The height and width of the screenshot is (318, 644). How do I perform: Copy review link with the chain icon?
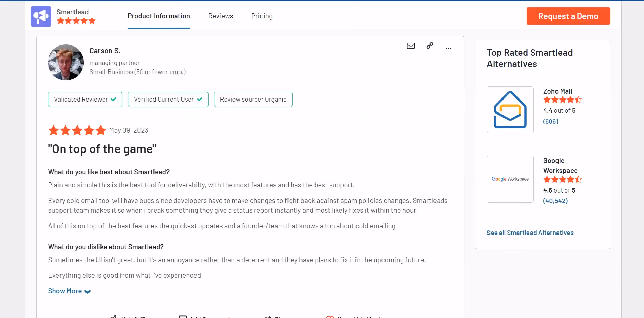coord(430,45)
